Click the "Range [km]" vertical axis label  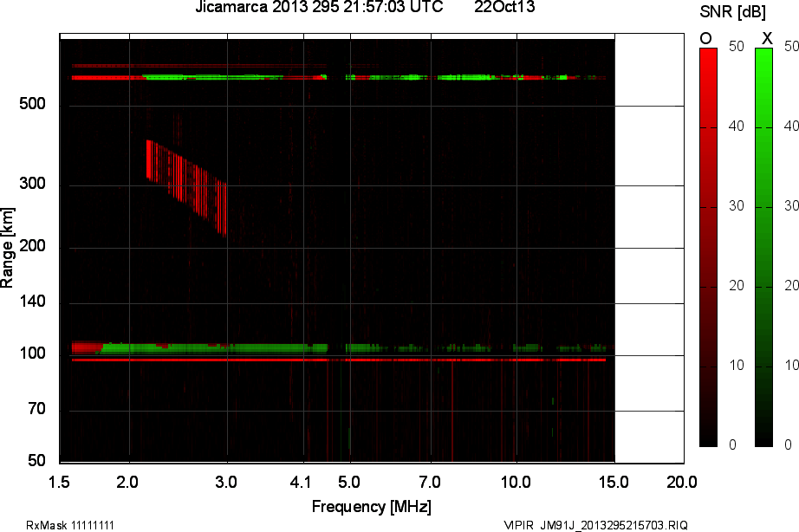point(7,248)
